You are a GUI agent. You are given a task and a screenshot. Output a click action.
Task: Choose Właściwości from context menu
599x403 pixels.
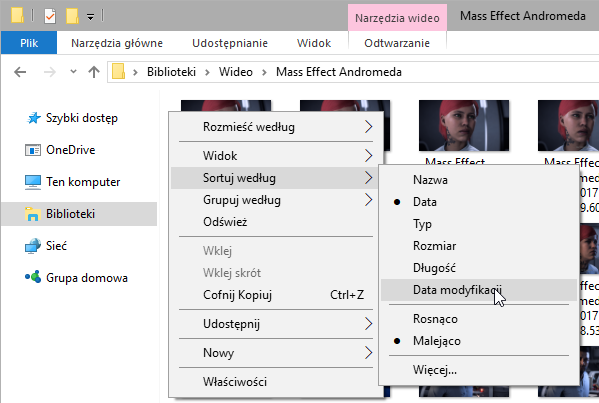(x=275, y=382)
